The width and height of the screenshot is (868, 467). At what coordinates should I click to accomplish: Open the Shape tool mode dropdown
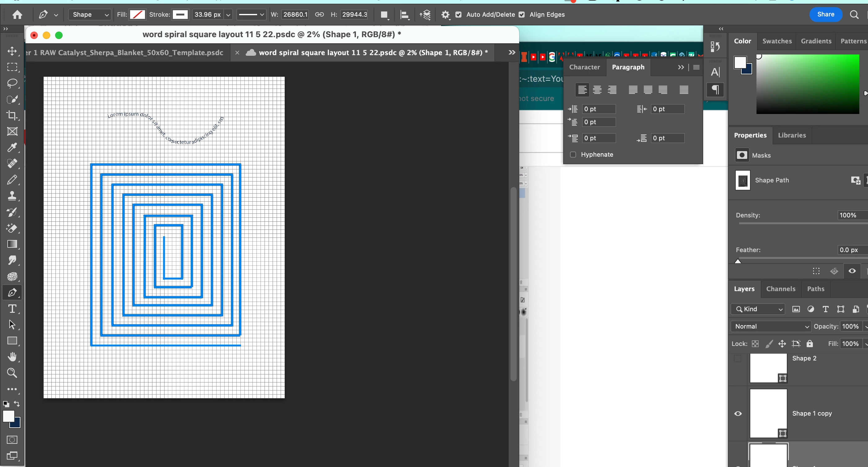[x=90, y=15]
